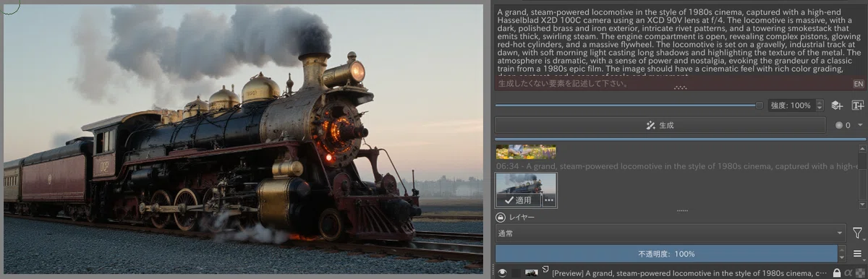Click the [Preview] layer thumbnail
The height and width of the screenshot is (279, 868).
[532, 273]
